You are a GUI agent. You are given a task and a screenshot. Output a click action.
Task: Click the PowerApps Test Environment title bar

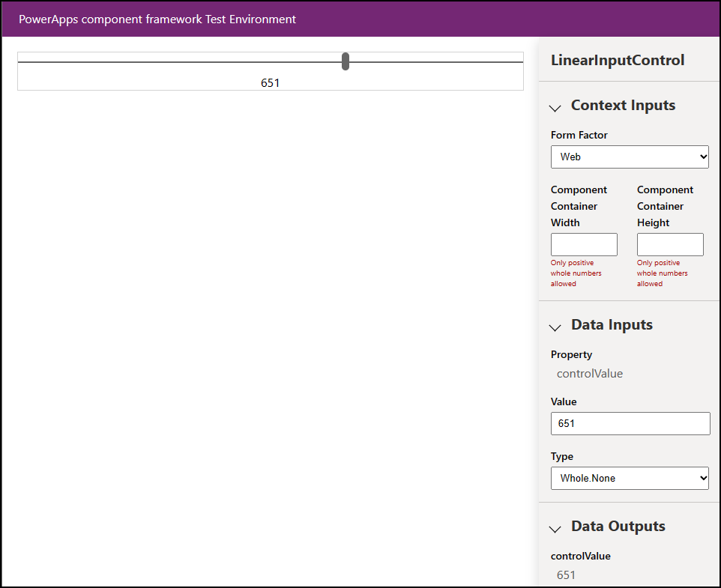click(158, 19)
